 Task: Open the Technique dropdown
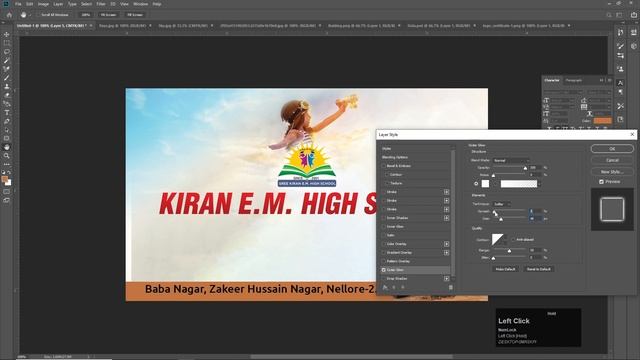[x=502, y=204]
